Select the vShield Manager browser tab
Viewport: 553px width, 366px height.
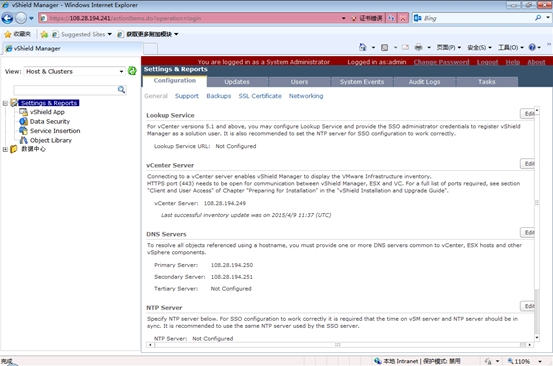click(x=73, y=48)
